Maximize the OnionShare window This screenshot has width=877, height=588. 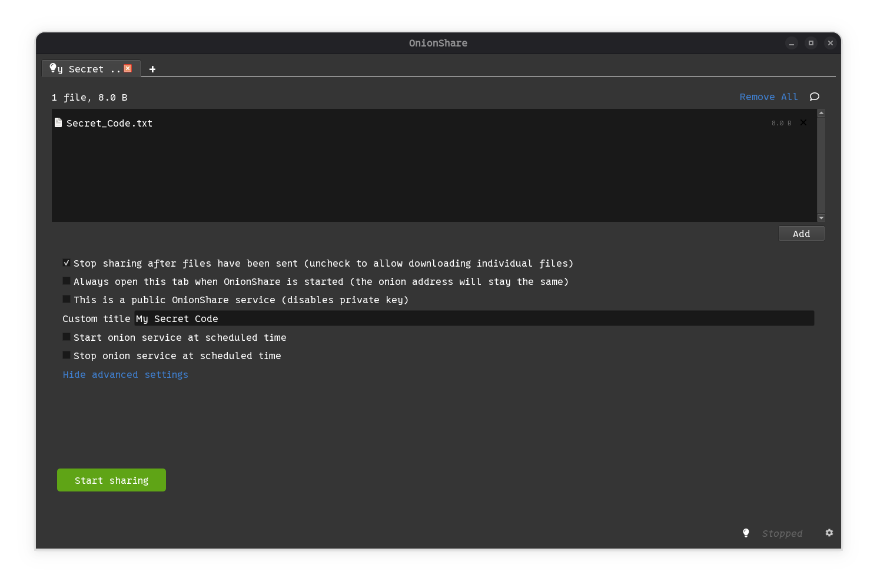pyautogui.click(x=810, y=43)
